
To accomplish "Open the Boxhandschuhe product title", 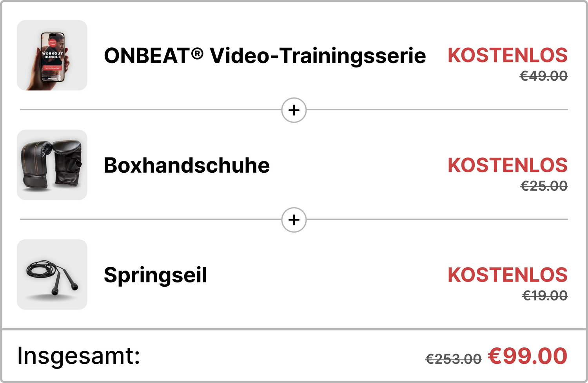I will point(187,165).
